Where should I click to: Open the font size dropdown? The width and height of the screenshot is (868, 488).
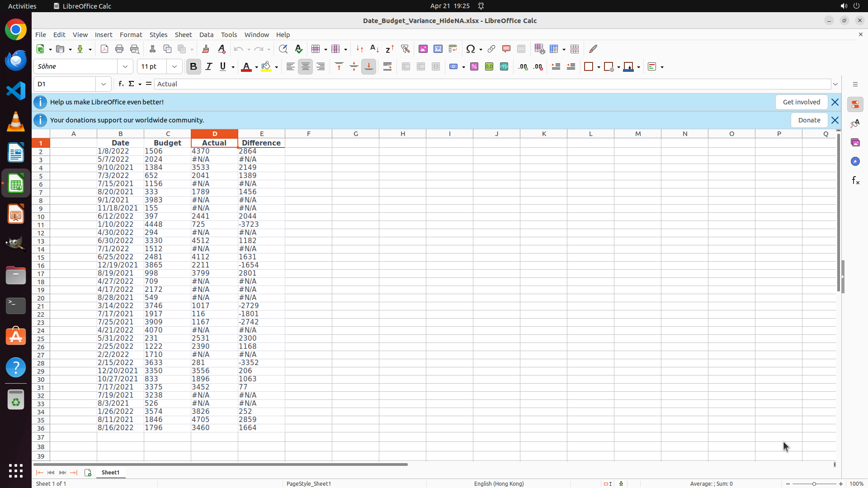pyautogui.click(x=175, y=67)
